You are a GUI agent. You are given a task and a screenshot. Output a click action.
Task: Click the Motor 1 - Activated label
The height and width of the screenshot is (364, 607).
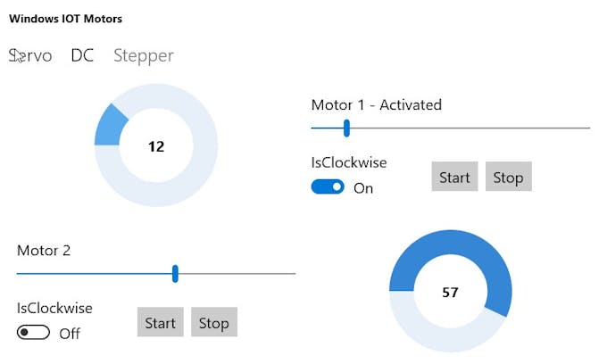click(x=377, y=105)
